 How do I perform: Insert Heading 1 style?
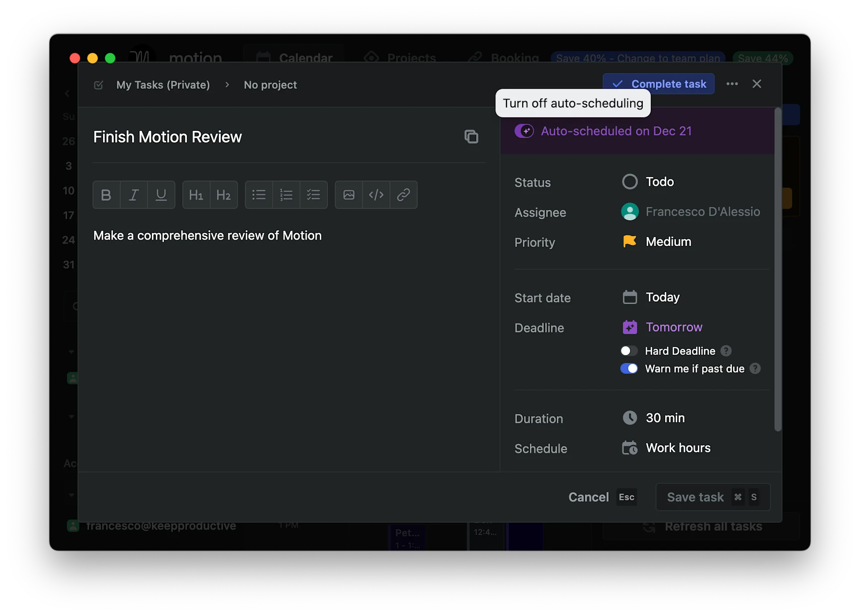click(x=196, y=195)
